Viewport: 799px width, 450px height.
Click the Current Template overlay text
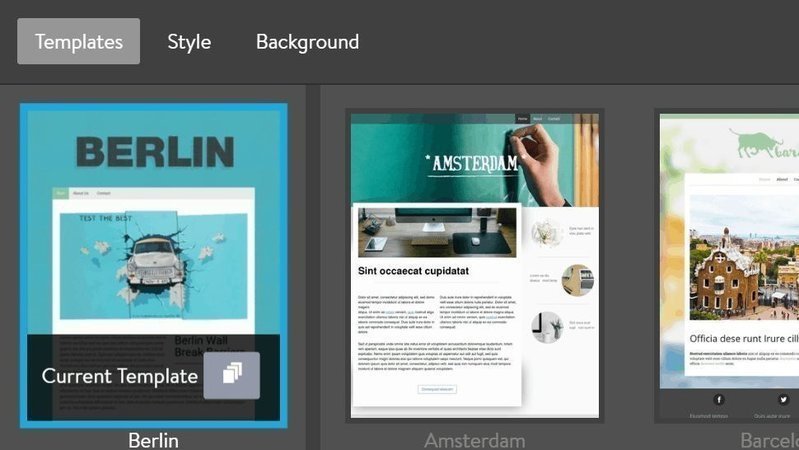(119, 376)
